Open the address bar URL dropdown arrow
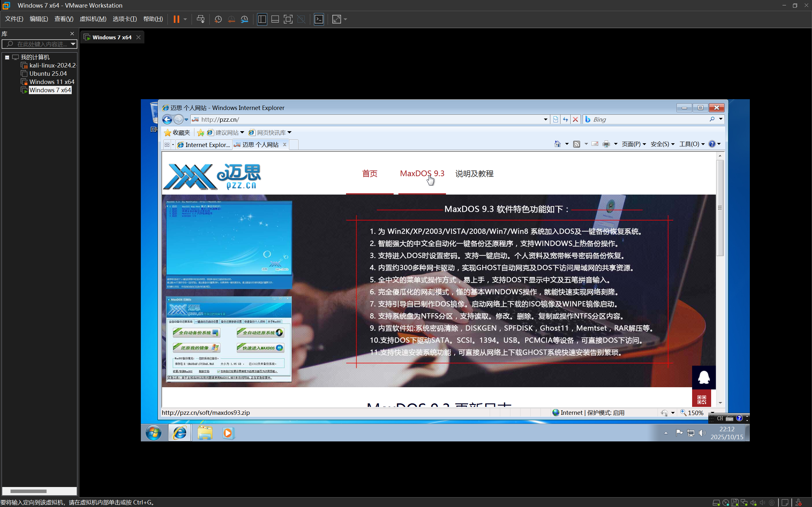Image resolution: width=812 pixels, height=507 pixels. click(x=545, y=119)
